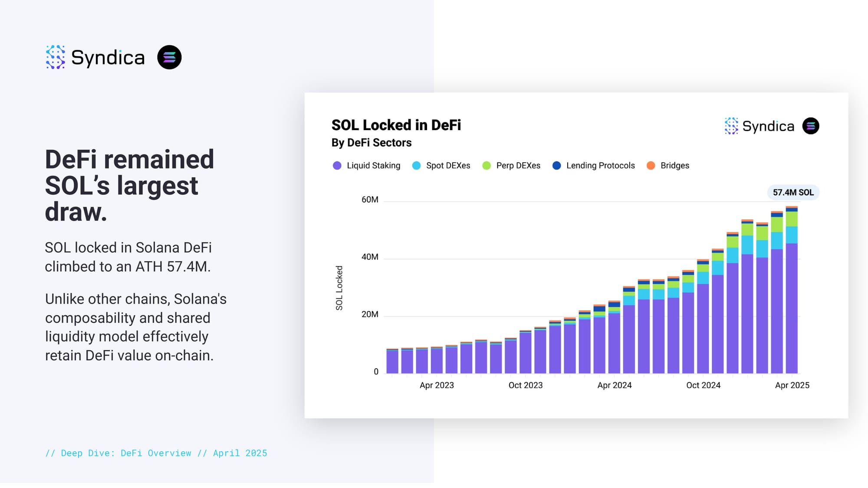The width and height of the screenshot is (868, 488).
Task: Toggle the Liquid Staking legend series
Action: [x=373, y=166]
